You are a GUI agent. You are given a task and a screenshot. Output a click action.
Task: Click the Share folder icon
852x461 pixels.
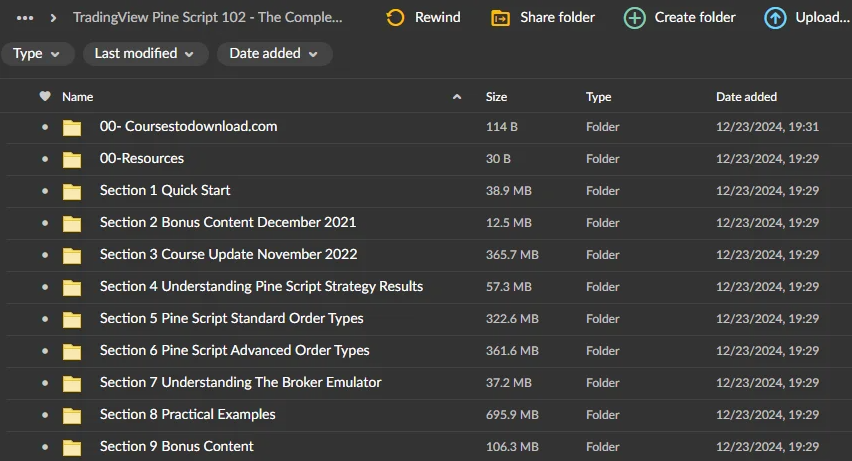pos(500,18)
